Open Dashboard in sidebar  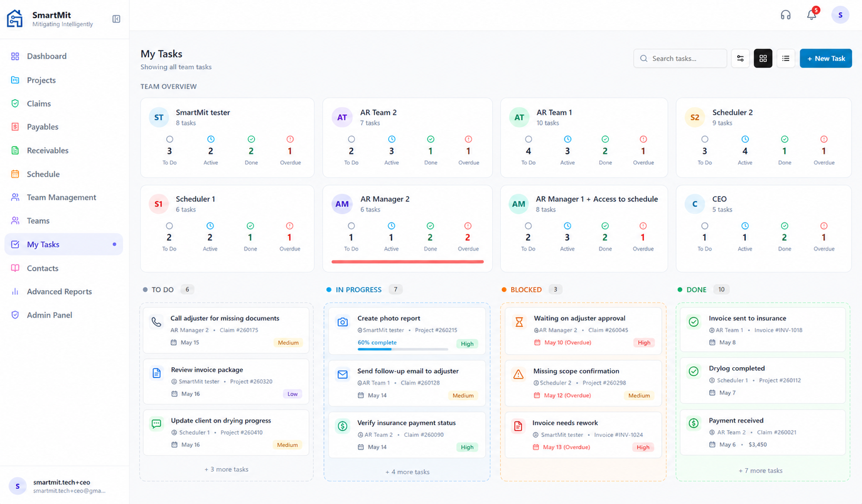tap(64, 56)
